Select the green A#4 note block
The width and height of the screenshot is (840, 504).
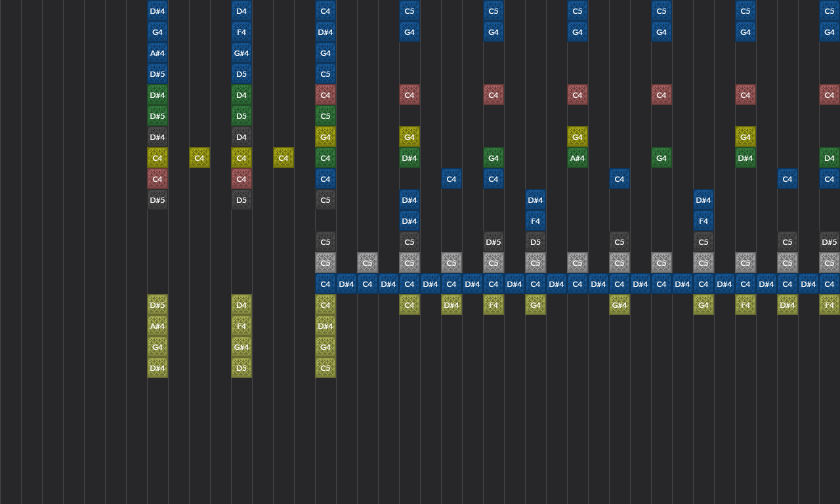point(577,158)
